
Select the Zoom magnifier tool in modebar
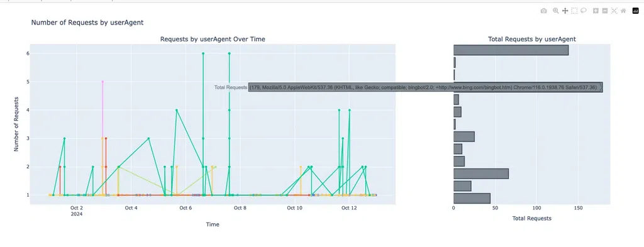click(x=556, y=11)
